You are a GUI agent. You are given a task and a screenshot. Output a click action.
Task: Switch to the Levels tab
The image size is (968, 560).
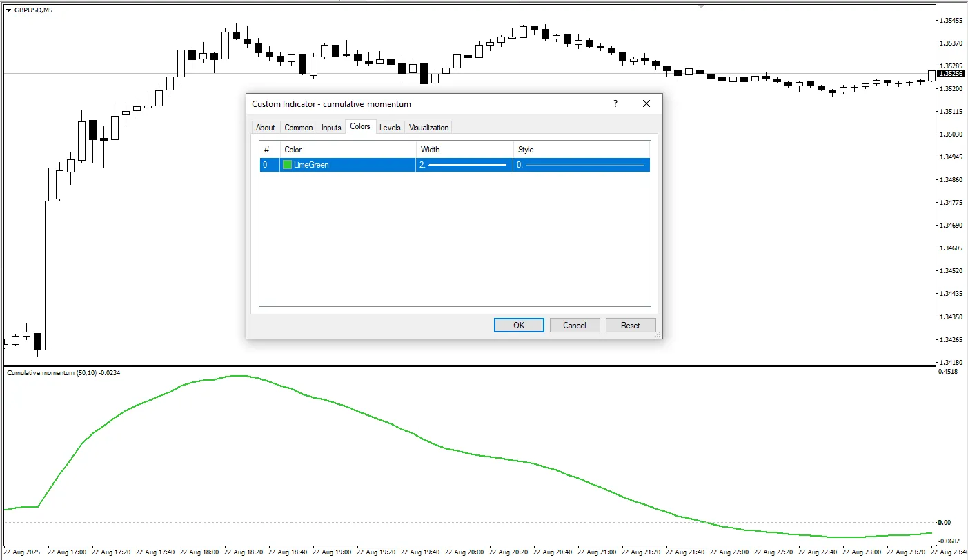390,127
